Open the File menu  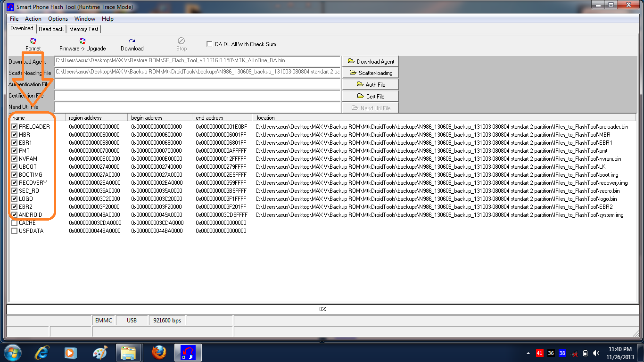click(14, 19)
